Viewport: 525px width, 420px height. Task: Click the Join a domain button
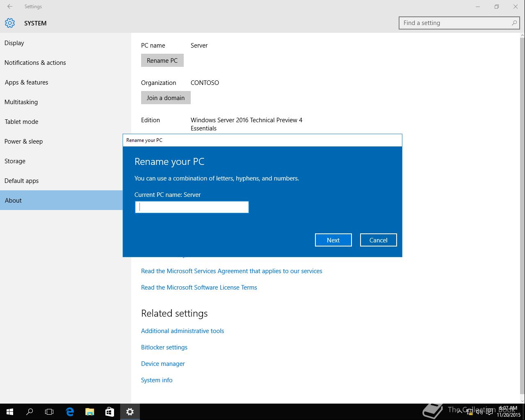pos(166,98)
